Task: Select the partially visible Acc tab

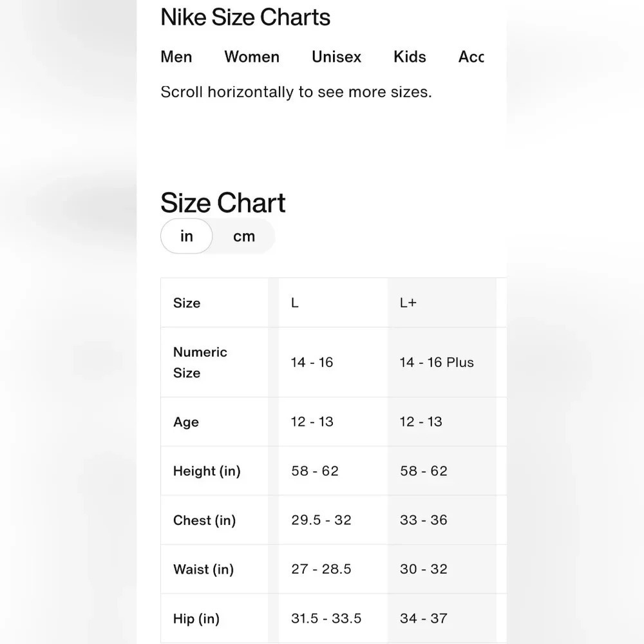Action: point(471,57)
